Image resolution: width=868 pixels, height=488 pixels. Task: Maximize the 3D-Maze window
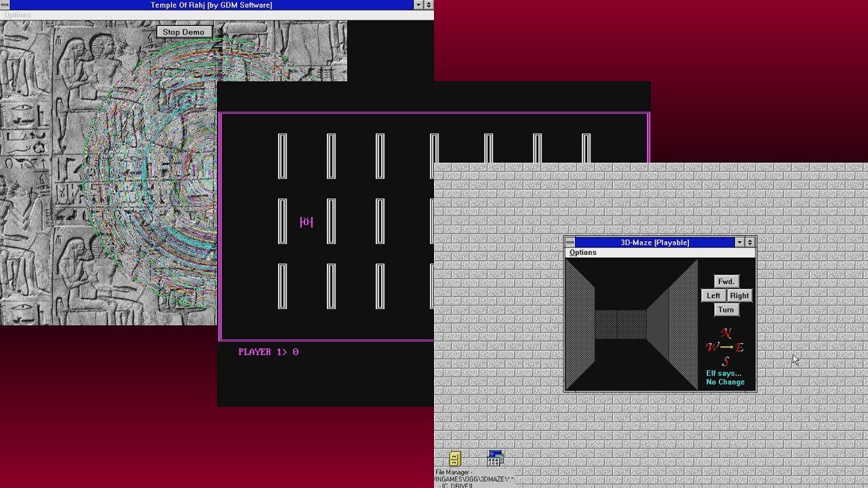pos(749,242)
